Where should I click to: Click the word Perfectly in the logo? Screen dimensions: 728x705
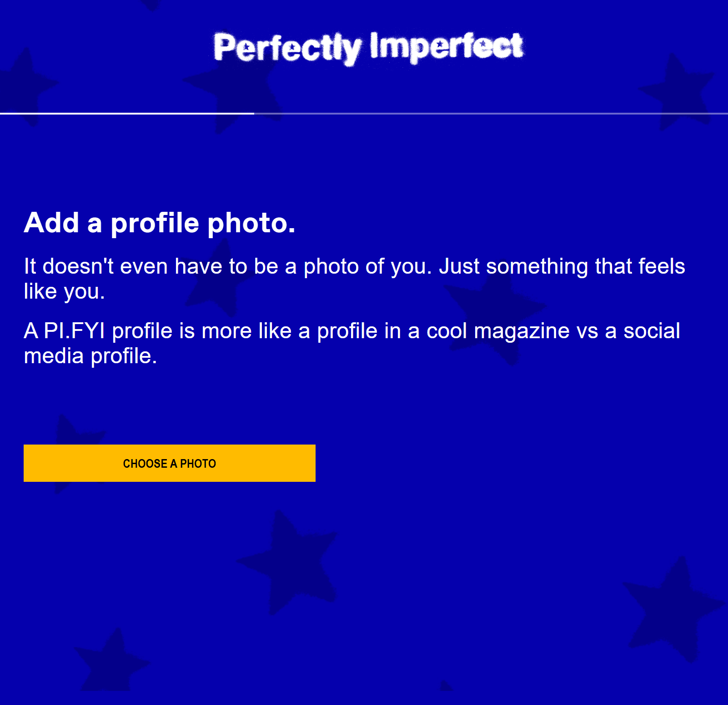click(287, 49)
